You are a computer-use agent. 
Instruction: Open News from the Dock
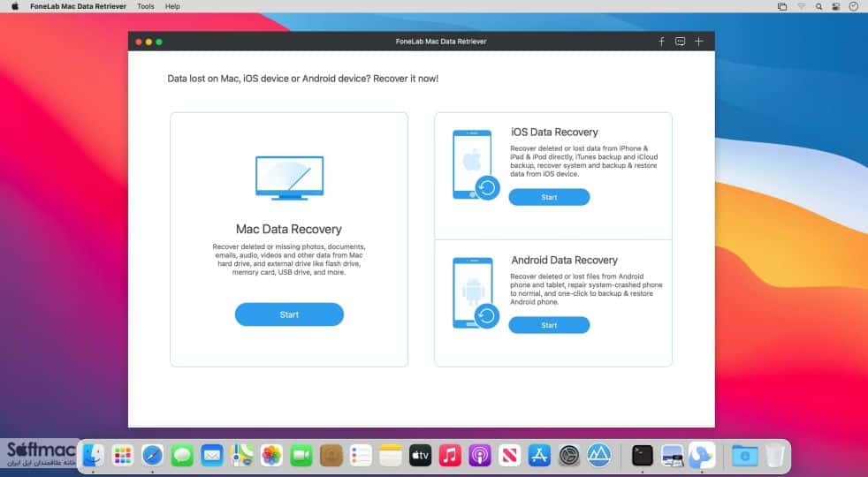(509, 456)
